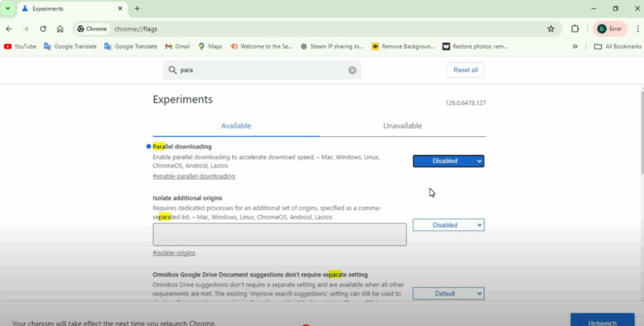Open YouTube bookmark in bookmarks bar
The height and width of the screenshot is (326, 644).
coord(20,47)
